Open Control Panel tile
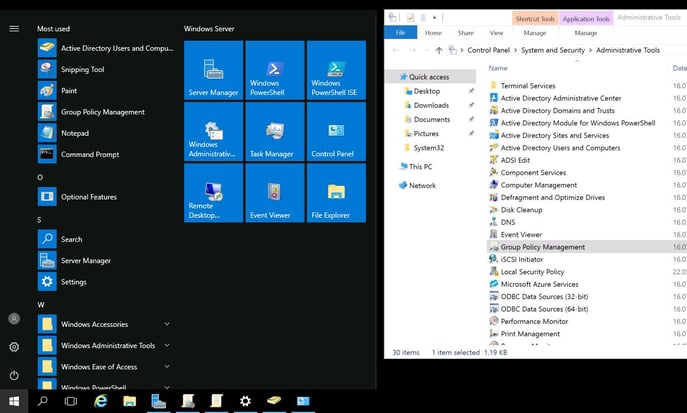 tap(336, 131)
